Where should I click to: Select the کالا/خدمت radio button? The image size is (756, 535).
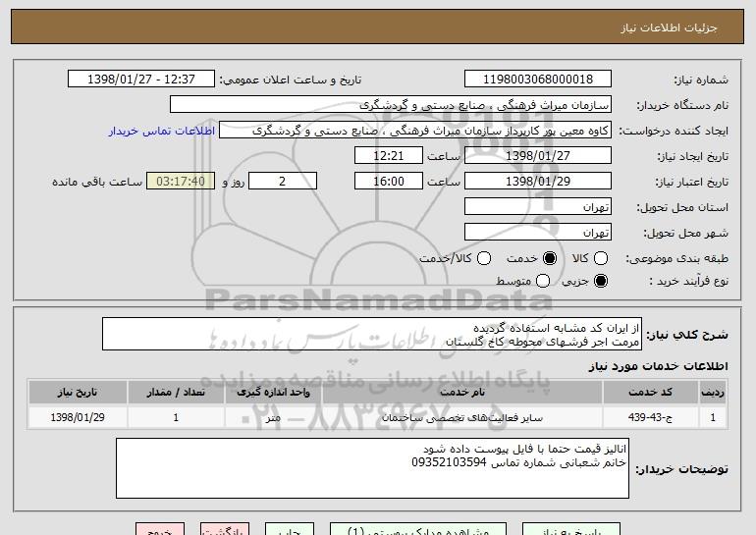pyautogui.click(x=484, y=258)
